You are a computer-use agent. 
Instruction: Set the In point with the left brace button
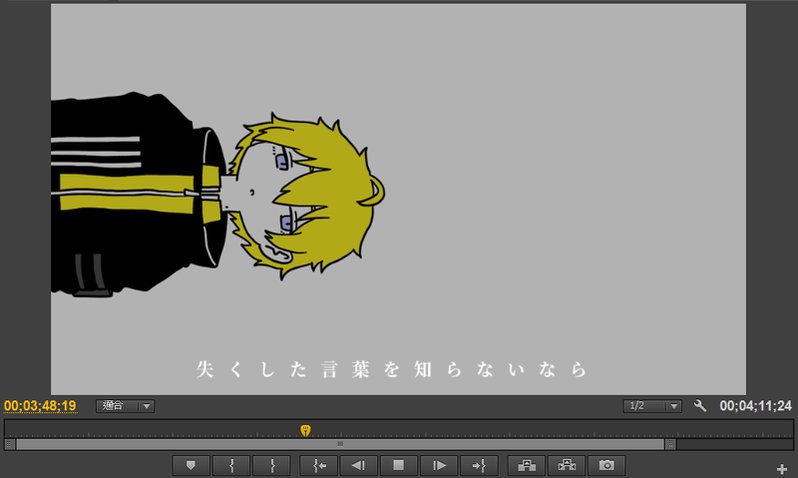tap(232, 465)
